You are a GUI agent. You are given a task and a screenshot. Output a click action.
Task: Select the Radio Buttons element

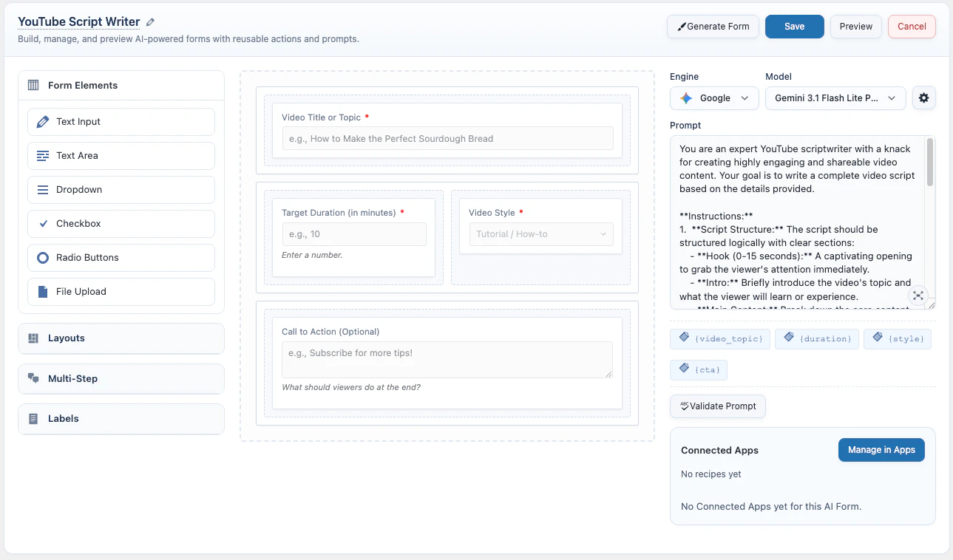coord(121,257)
